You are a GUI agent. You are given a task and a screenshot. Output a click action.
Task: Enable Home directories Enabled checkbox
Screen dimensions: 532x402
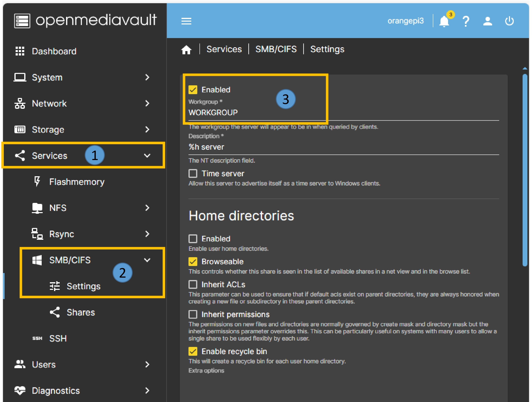pyautogui.click(x=193, y=239)
